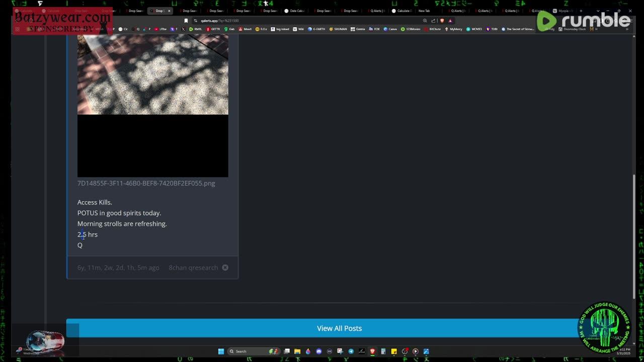The height and width of the screenshot is (362, 644).
Task: Click the 8chan qresearch link
Action: pos(193,267)
